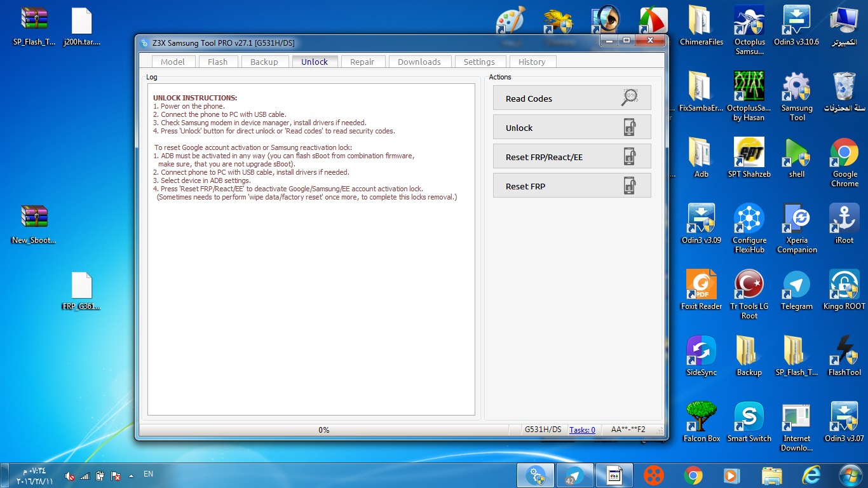868x488 pixels.
Task: Open the j200h.tar... file on desktop
Action: point(82,27)
